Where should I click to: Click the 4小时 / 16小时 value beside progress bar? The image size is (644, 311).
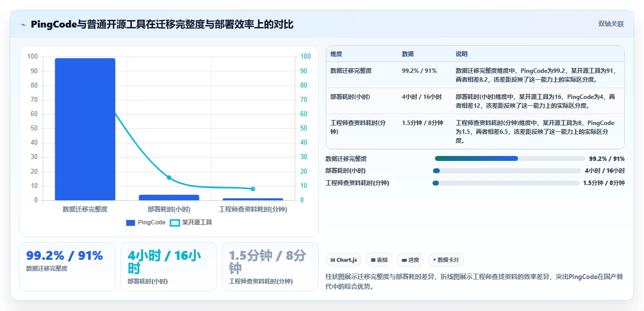point(605,171)
